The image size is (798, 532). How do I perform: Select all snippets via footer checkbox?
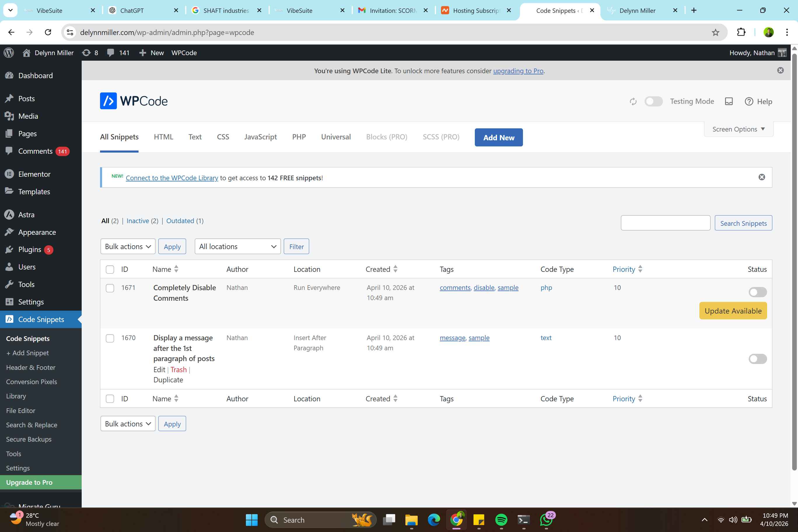coord(110,399)
